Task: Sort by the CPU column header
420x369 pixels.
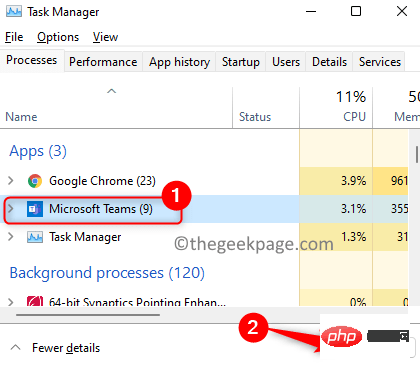Action: (336, 107)
